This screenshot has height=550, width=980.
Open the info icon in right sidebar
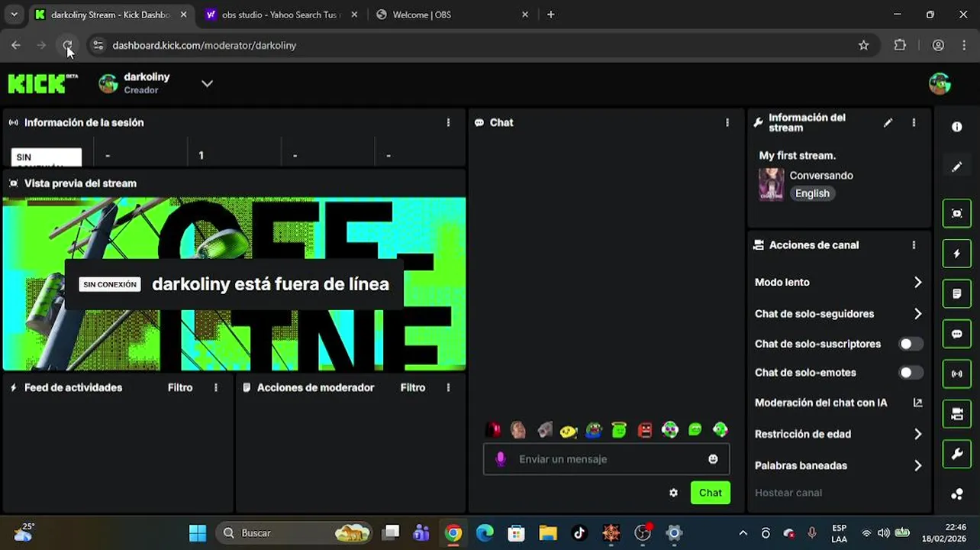[956, 127]
